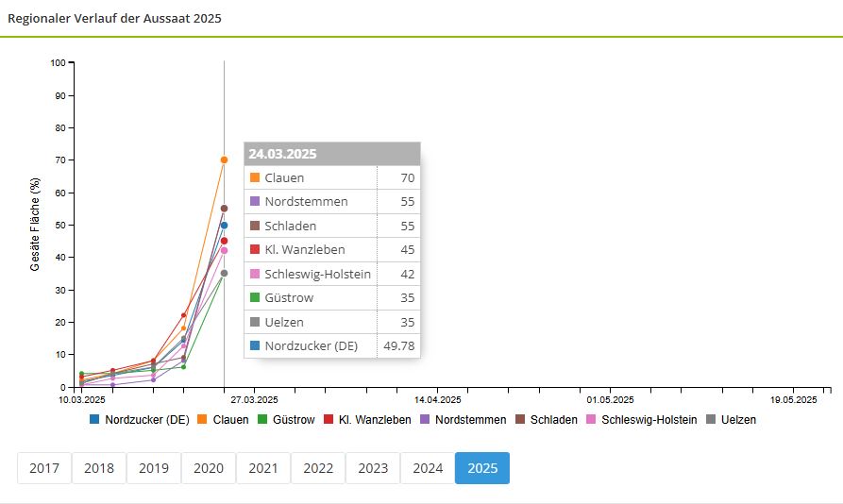
Task: Click the y-axis title Gesäte Fläche (%)
Action: [35, 225]
